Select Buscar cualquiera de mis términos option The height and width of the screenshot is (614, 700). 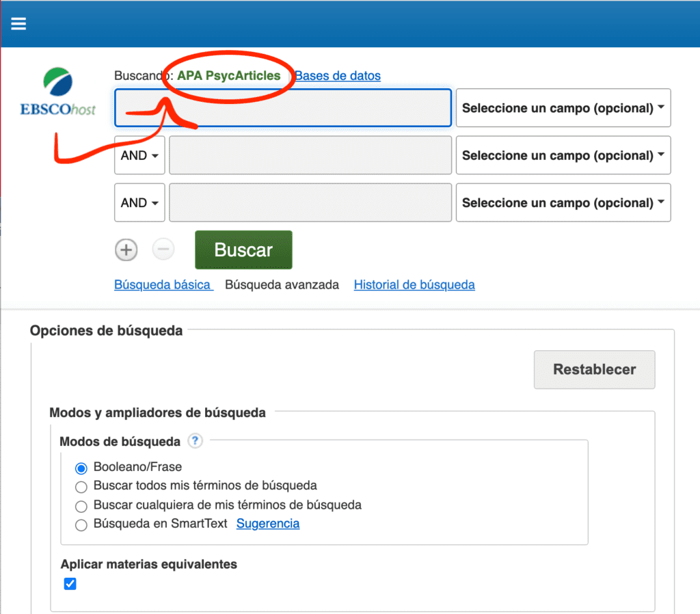[x=81, y=506]
